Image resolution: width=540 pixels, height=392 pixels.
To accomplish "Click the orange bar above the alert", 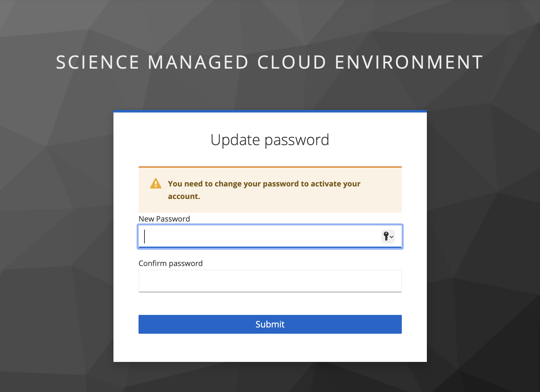I will click(x=270, y=166).
